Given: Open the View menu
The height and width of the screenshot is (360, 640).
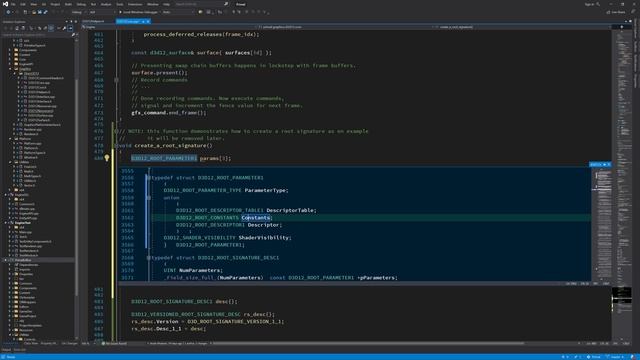Looking at the screenshot, I should (33, 4).
